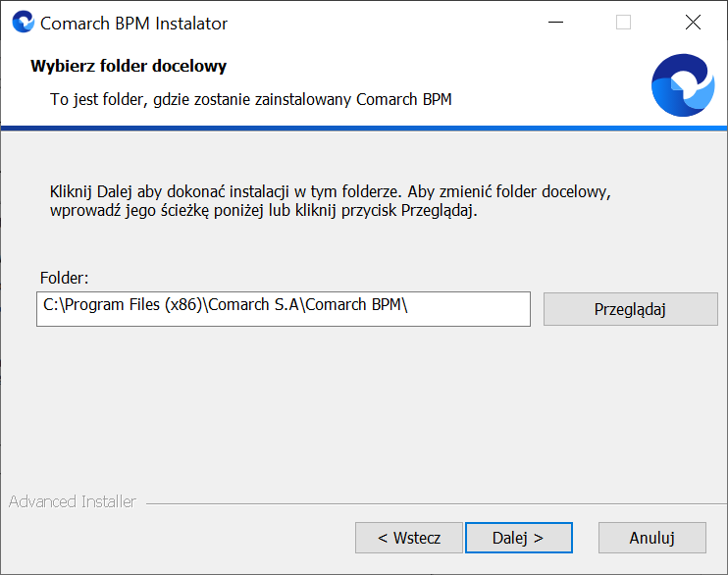
Task: Click the subtitle "To jest folder, gdzie zostanie zainstalowany"
Action: 251,99
